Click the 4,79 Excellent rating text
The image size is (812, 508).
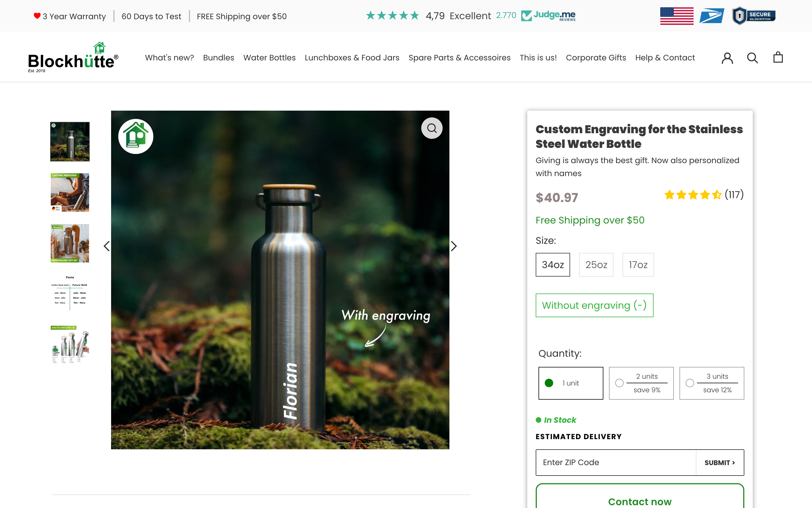458,16
